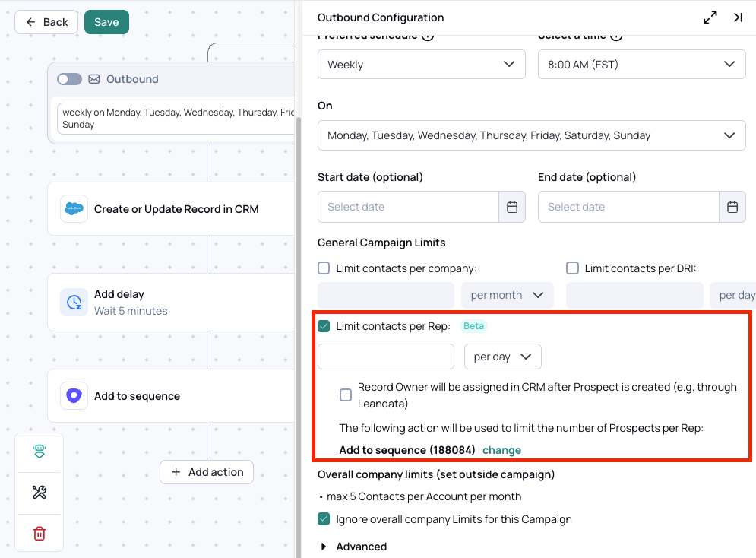Click the contacts per DRI number field

point(634,295)
